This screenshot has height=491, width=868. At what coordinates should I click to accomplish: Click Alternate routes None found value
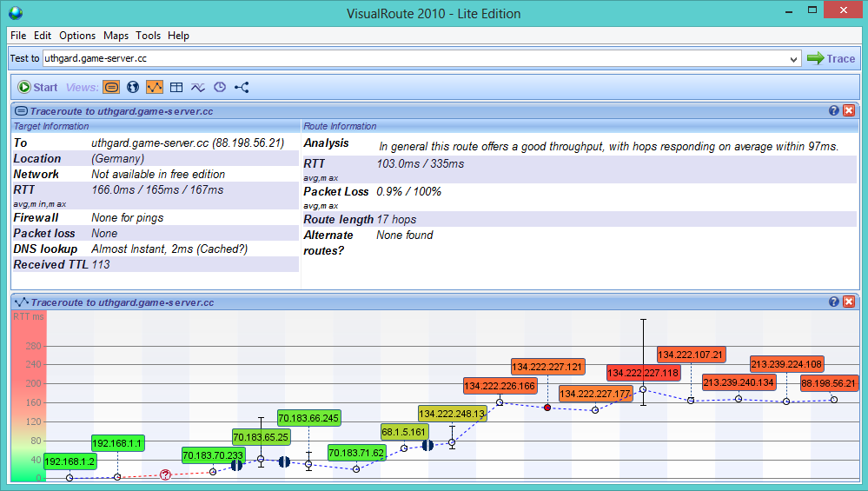coord(405,235)
